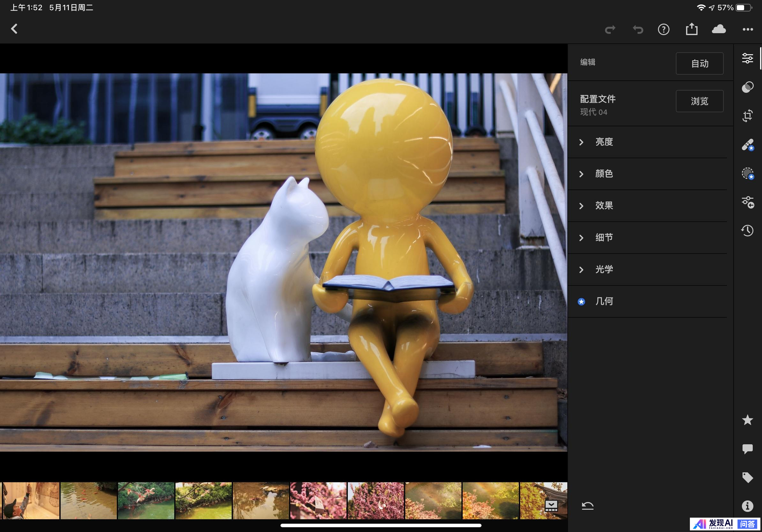Open the presets circles icon
The width and height of the screenshot is (762, 532).
click(x=747, y=87)
